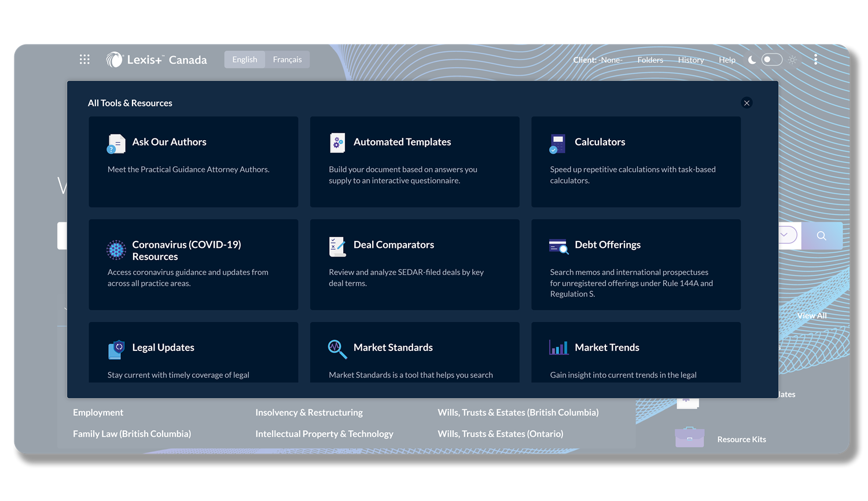Viewport: 868px width, 501px height.
Task: Click the Calculators icon
Action: [557, 144]
